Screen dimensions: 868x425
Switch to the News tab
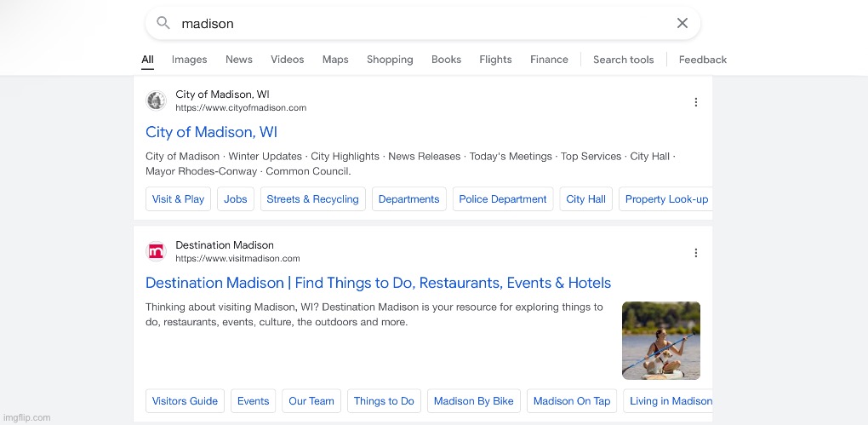(x=238, y=60)
